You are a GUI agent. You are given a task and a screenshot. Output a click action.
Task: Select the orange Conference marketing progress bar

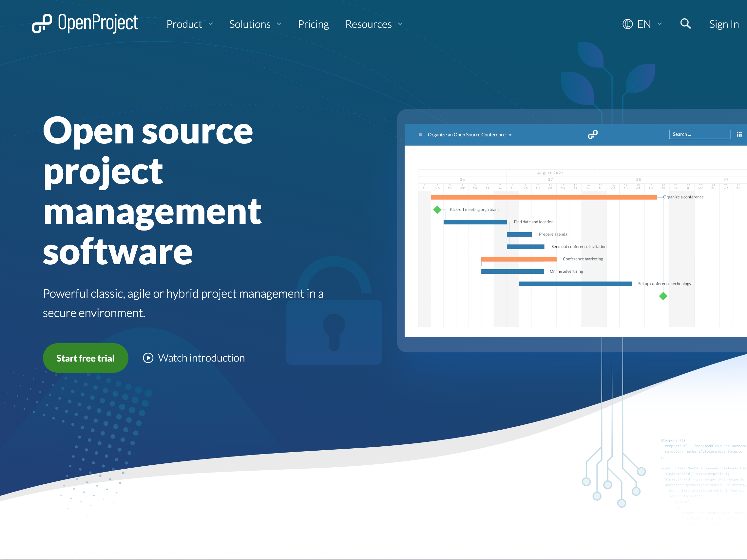pos(518,259)
